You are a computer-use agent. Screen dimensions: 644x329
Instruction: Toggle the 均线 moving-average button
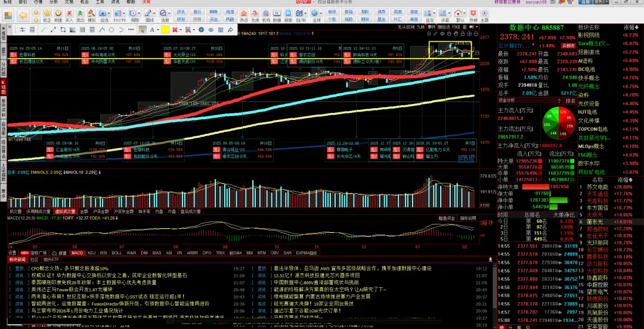[x=456, y=27]
